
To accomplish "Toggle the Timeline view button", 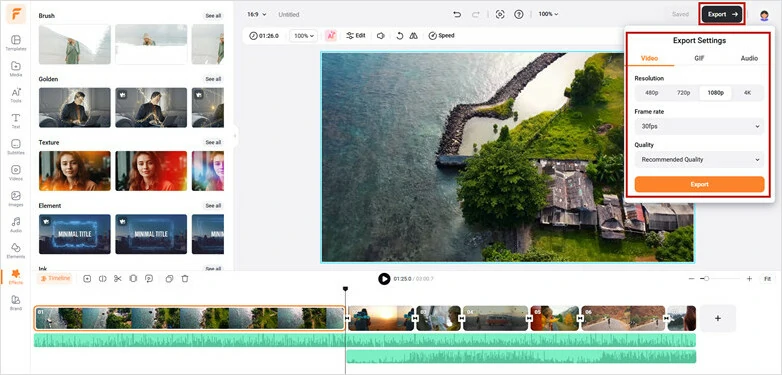I will click(x=54, y=278).
